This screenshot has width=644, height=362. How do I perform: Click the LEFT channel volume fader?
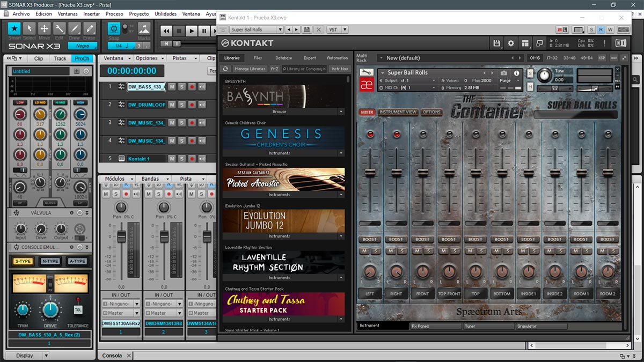[x=369, y=172]
